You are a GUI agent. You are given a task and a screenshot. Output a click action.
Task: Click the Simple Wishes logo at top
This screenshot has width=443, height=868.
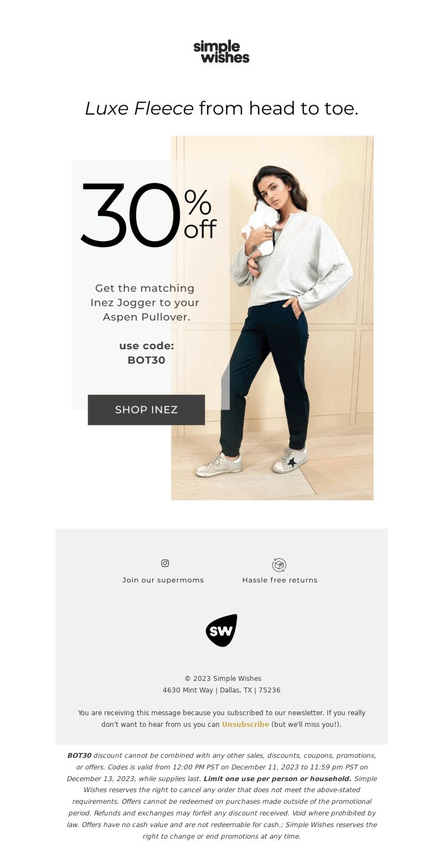(221, 51)
